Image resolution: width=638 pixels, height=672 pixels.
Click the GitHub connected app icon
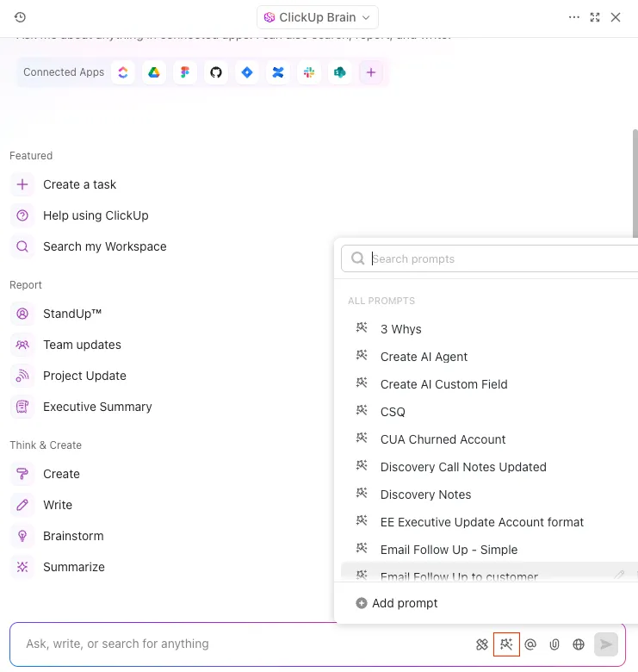pos(216,72)
